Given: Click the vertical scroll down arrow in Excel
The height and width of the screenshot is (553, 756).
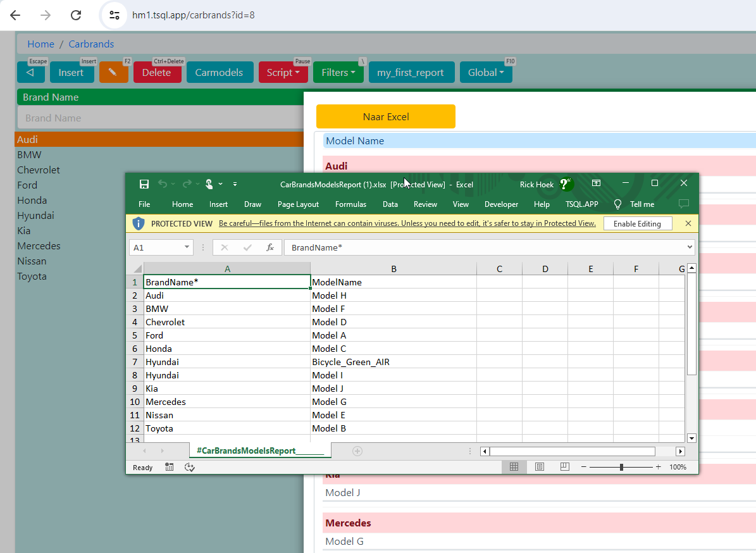Looking at the screenshot, I should tap(692, 438).
